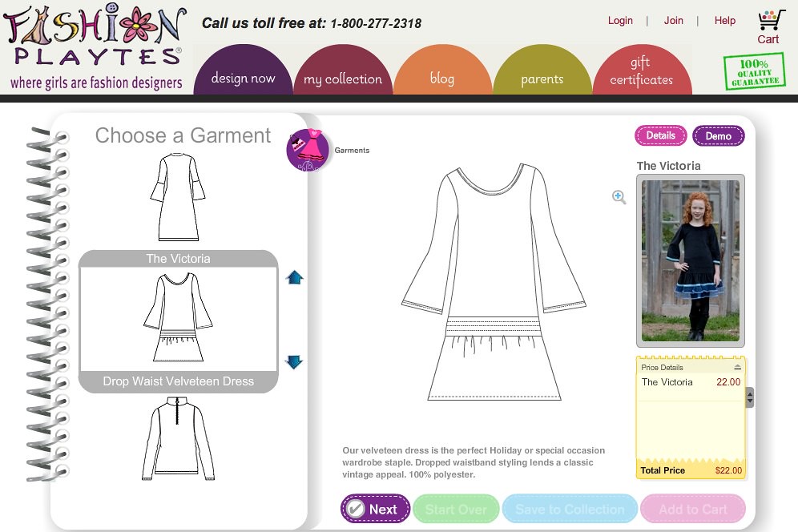The image size is (798, 532).
Task: Expand price list with small down stepper arrow
Action: coord(749,401)
